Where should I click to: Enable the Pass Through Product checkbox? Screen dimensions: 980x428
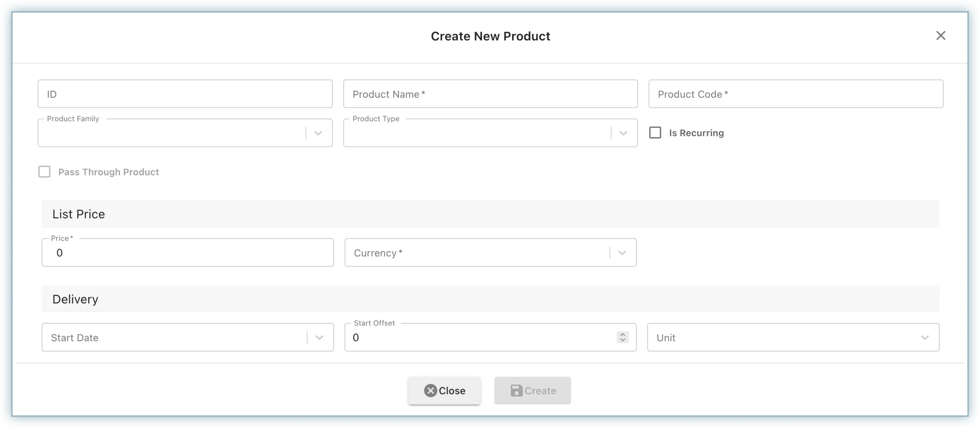(44, 171)
